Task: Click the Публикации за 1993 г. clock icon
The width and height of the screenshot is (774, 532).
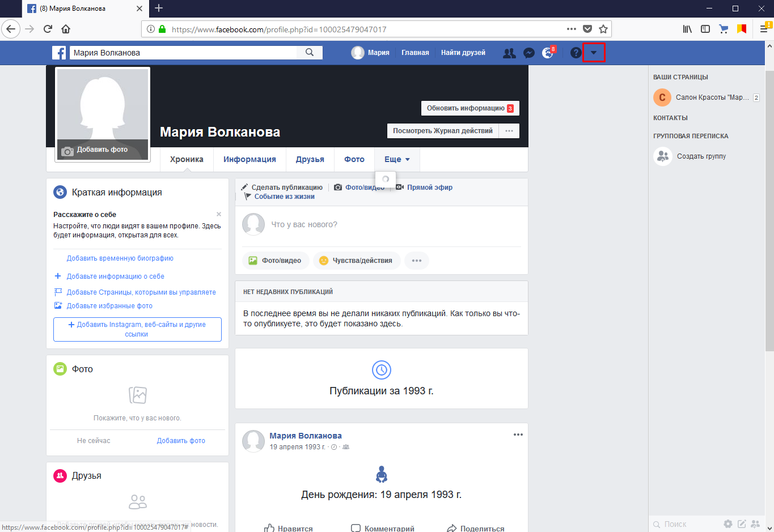Action: coord(382,370)
